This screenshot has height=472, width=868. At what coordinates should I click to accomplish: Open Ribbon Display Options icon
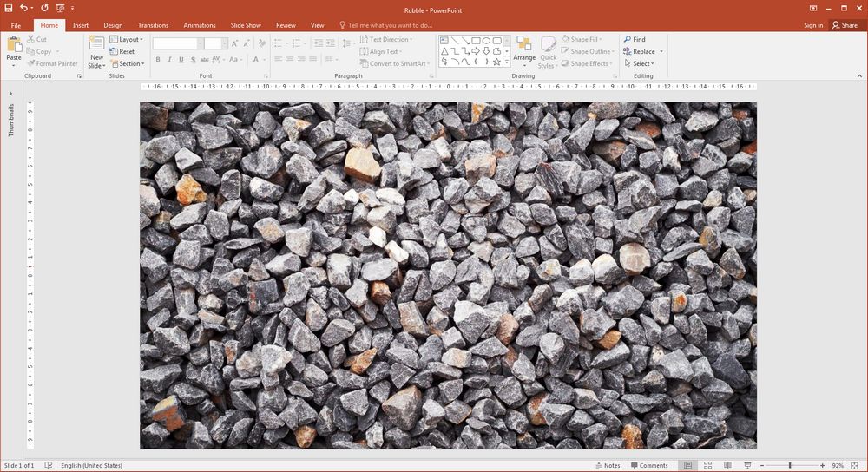click(813, 9)
